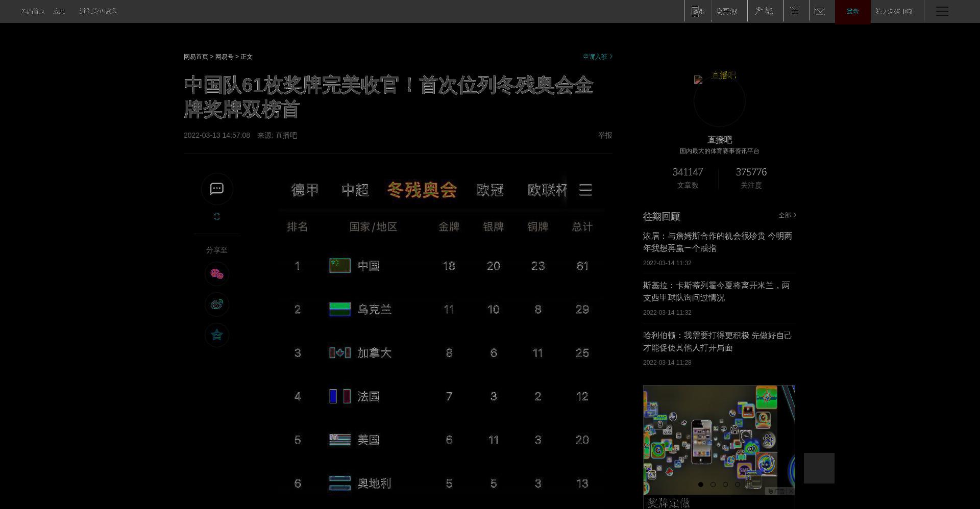Click 金牌 column header

pyautogui.click(x=449, y=227)
